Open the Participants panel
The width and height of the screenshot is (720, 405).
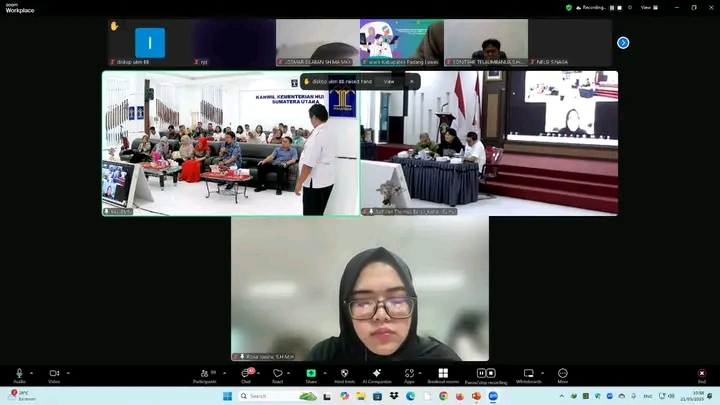[x=204, y=374]
